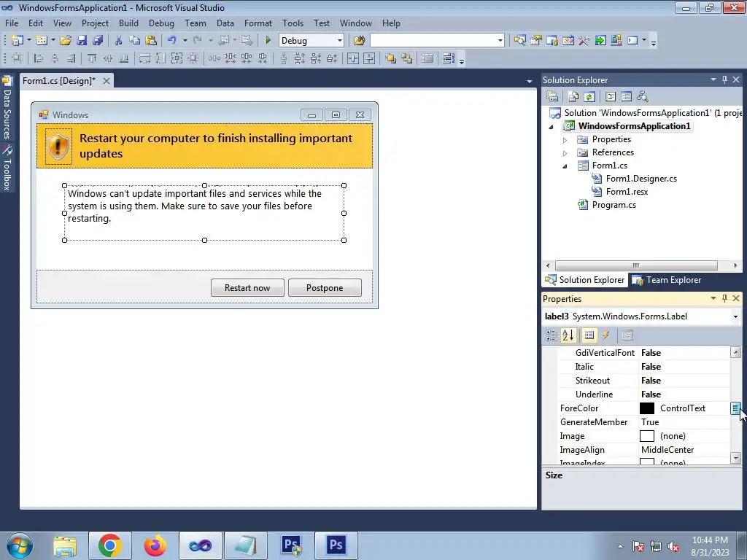The image size is (747, 560).
Task: Click the Postpone button on the form
Action: coord(325,287)
